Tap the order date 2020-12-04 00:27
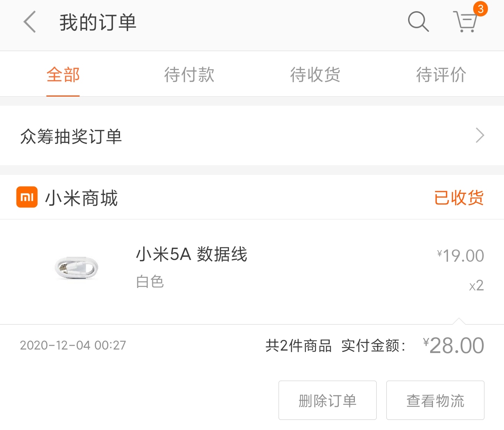The width and height of the screenshot is (504, 430). (x=73, y=345)
